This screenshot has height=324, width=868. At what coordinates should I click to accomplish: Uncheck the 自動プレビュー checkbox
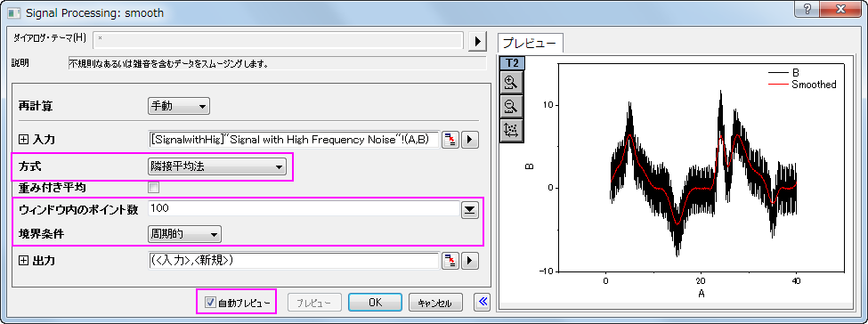click(x=210, y=303)
